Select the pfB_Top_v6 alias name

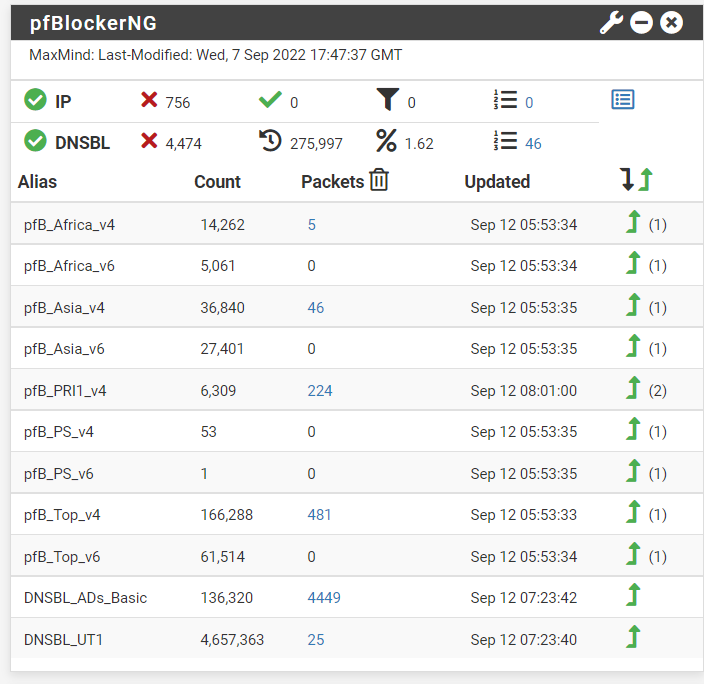click(x=62, y=557)
